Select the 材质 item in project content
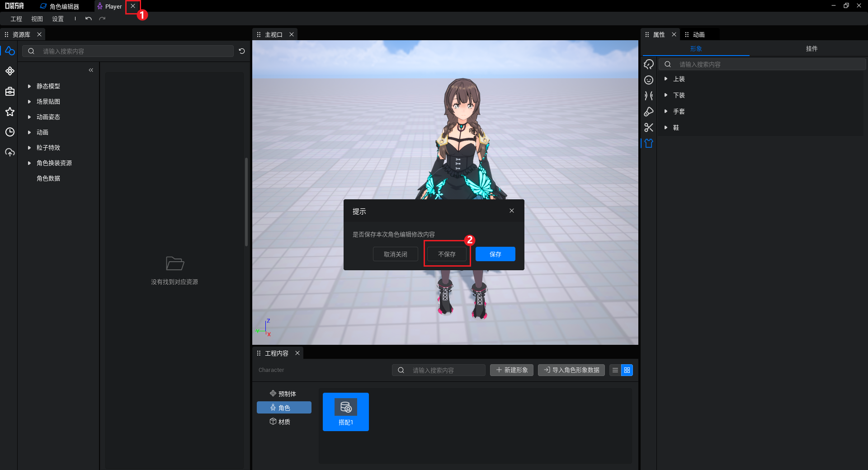Screen dimensions: 868x470 [284, 422]
